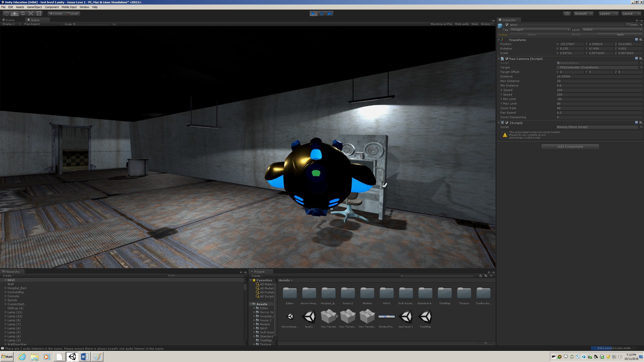The height and width of the screenshot is (362, 644).
Task: Toggle the NAVI object active checkbox
Action: click(507, 25)
